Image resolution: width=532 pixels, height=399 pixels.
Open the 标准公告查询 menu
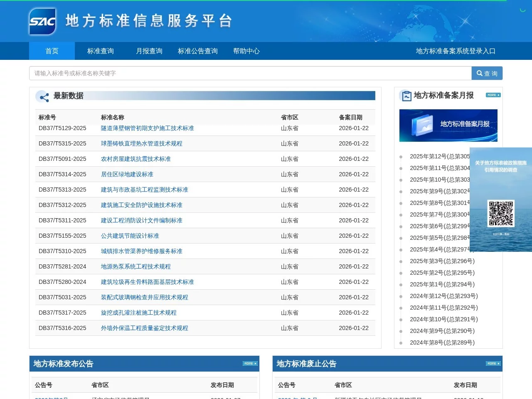pos(197,51)
